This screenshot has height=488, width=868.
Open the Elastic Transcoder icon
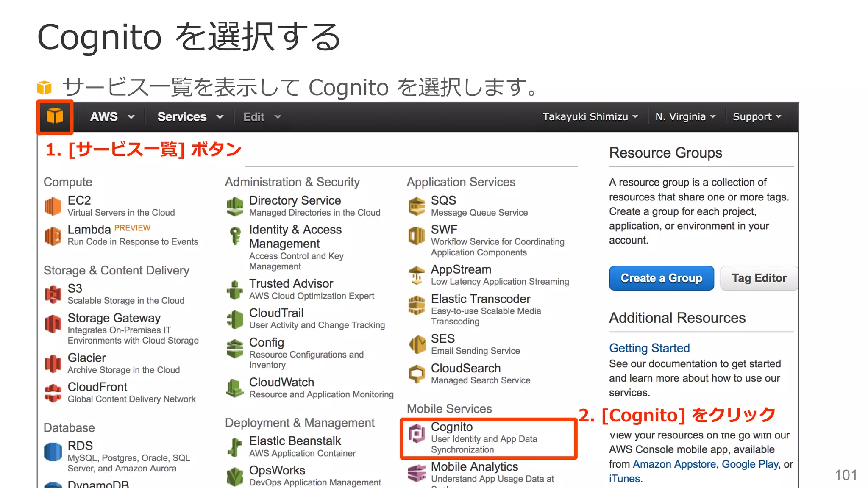(x=417, y=305)
